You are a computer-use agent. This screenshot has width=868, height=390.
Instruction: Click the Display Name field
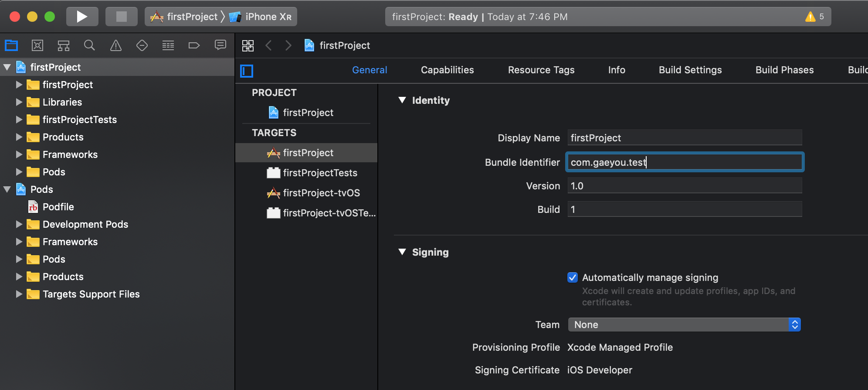pyautogui.click(x=685, y=138)
